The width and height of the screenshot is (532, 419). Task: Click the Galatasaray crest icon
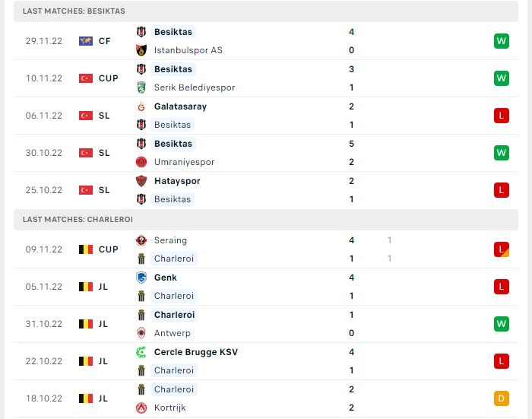pyautogui.click(x=141, y=106)
